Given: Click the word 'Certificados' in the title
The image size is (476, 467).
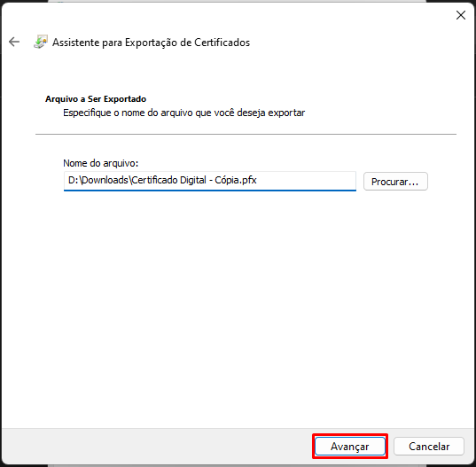Looking at the screenshot, I should point(222,43).
